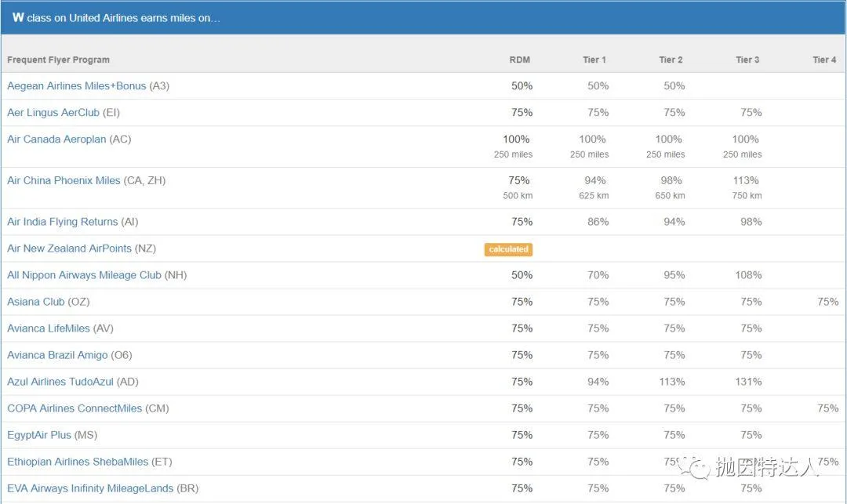Open Aer Lingus AerClub link

tap(53, 112)
